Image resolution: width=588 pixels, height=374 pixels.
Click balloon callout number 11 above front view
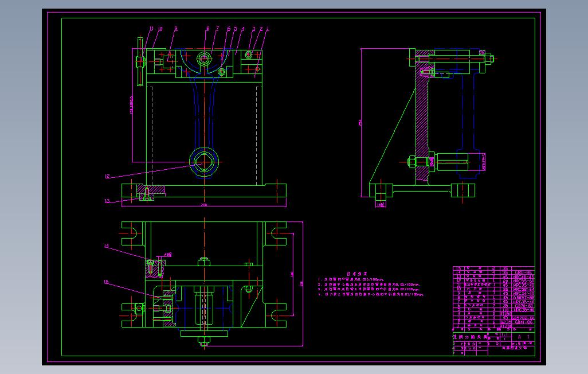click(x=151, y=28)
